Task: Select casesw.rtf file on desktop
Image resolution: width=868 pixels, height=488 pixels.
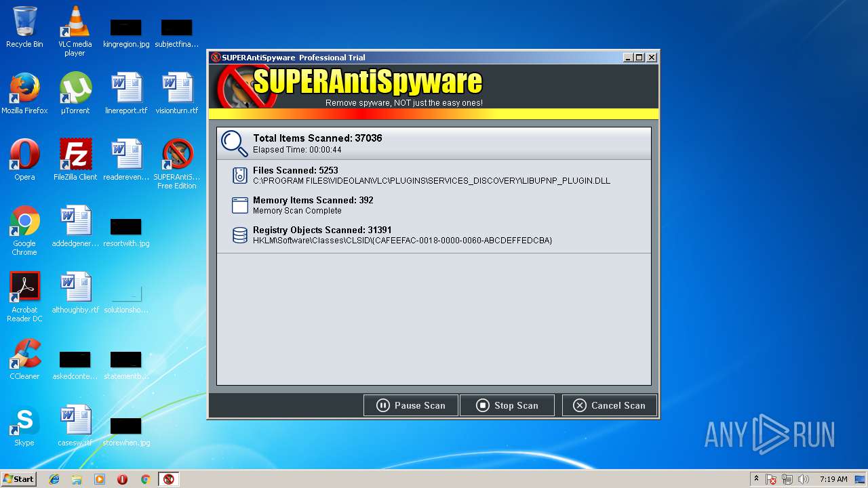Action: pos(75,425)
